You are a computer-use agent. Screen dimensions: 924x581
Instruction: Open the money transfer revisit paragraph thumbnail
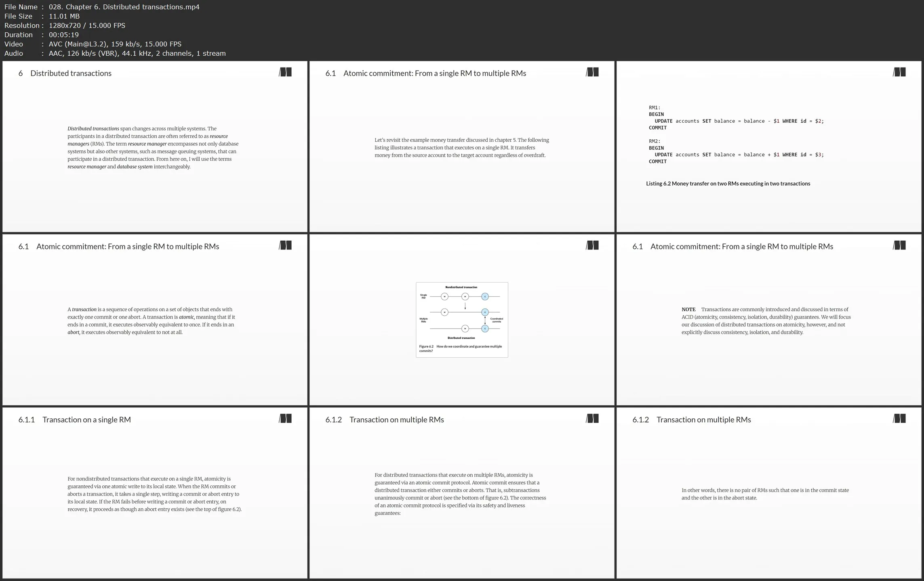tap(461, 147)
